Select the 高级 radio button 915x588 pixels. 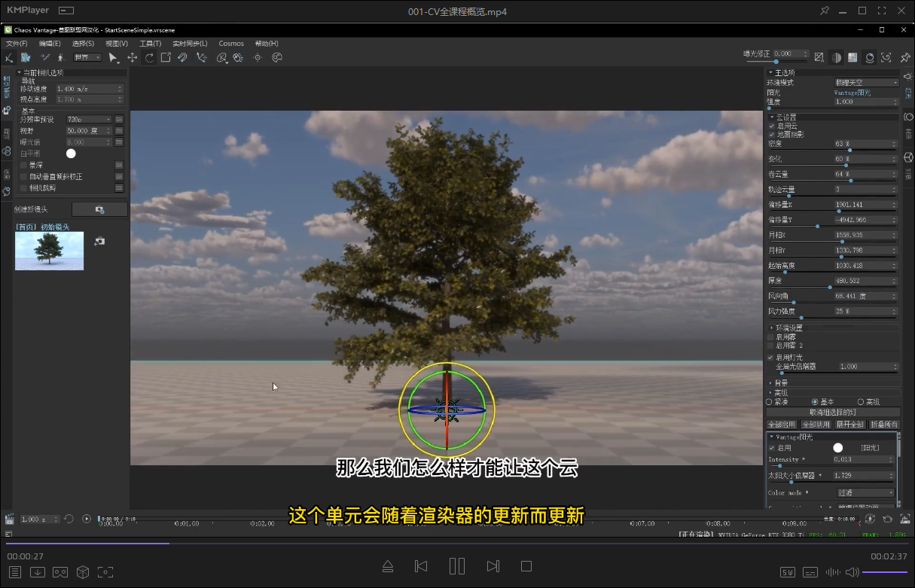point(861,402)
